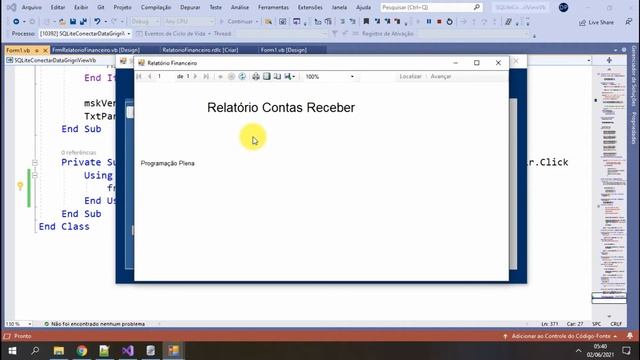This screenshot has height=360, width=640.
Task: Open the Any CPU platform dropdown
Action: coord(189,22)
